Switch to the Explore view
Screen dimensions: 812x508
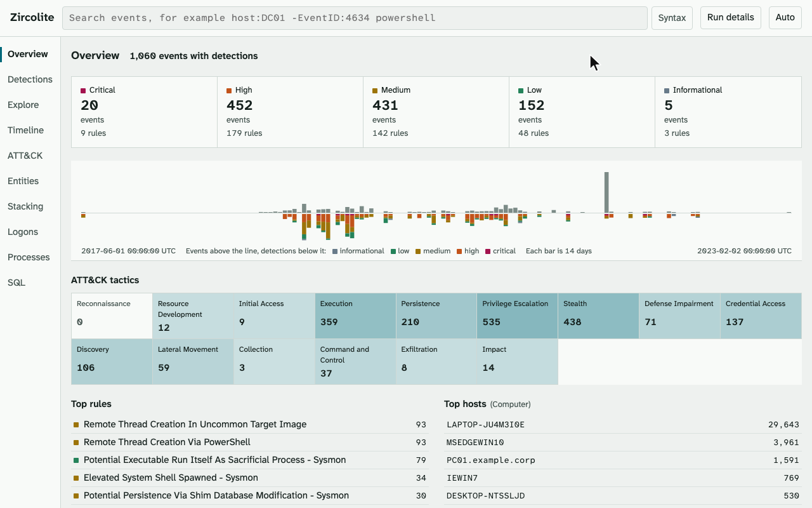(x=30, y=105)
